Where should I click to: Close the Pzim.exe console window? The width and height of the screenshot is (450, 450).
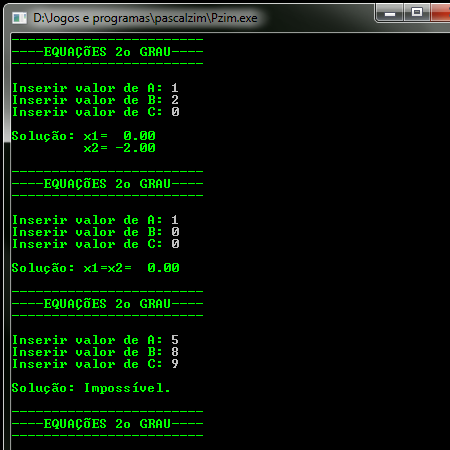(x=440, y=13)
